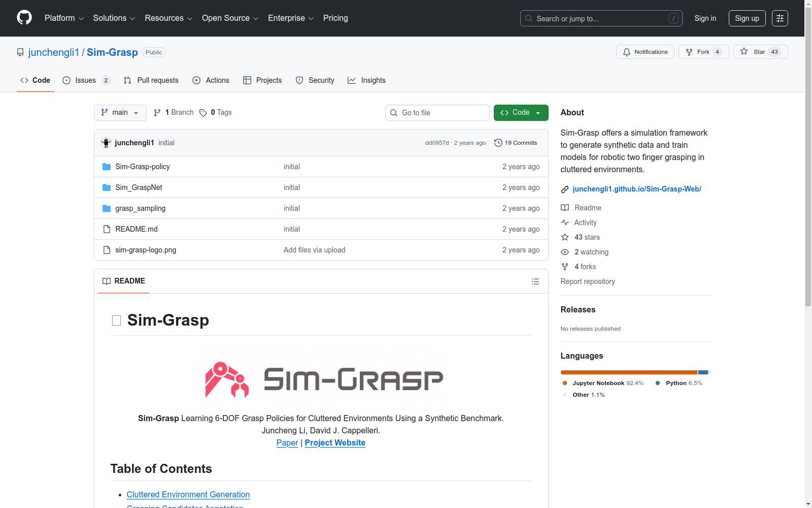Screen dimensions: 812x508
Task: Click the pulse icon beside Activity
Action: 565,223
